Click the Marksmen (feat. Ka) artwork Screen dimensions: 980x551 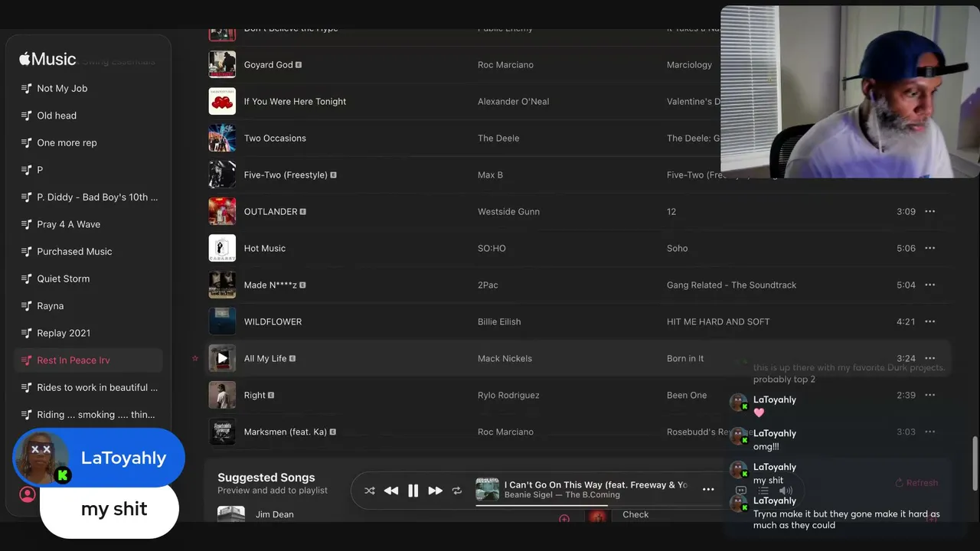tap(222, 432)
